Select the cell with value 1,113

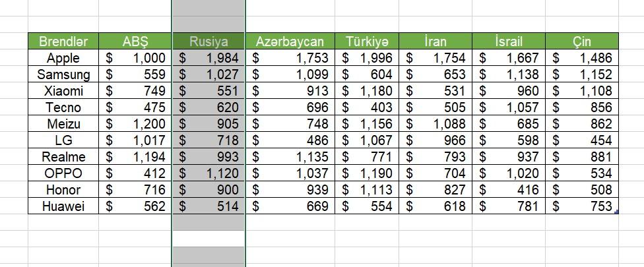pos(367,189)
